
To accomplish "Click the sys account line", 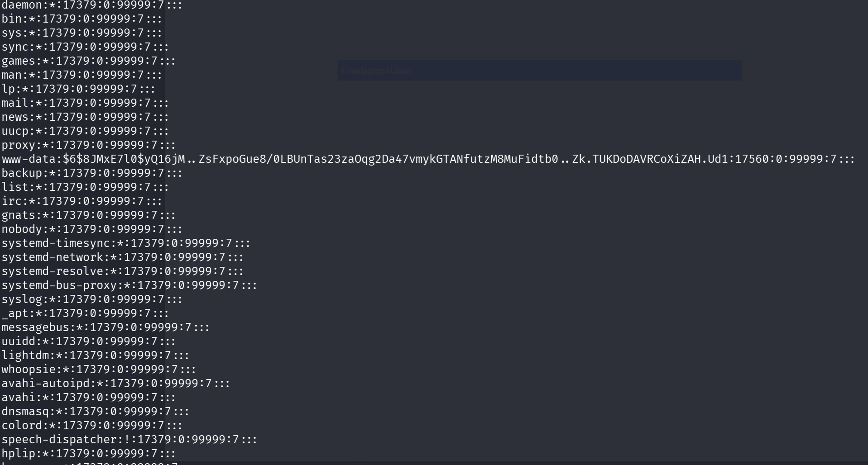I will 82,33.
